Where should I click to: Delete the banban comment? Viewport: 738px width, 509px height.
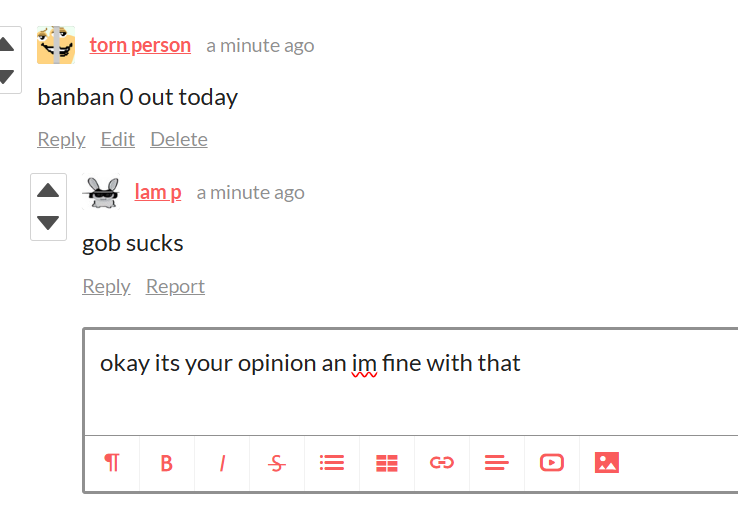pyautogui.click(x=179, y=139)
